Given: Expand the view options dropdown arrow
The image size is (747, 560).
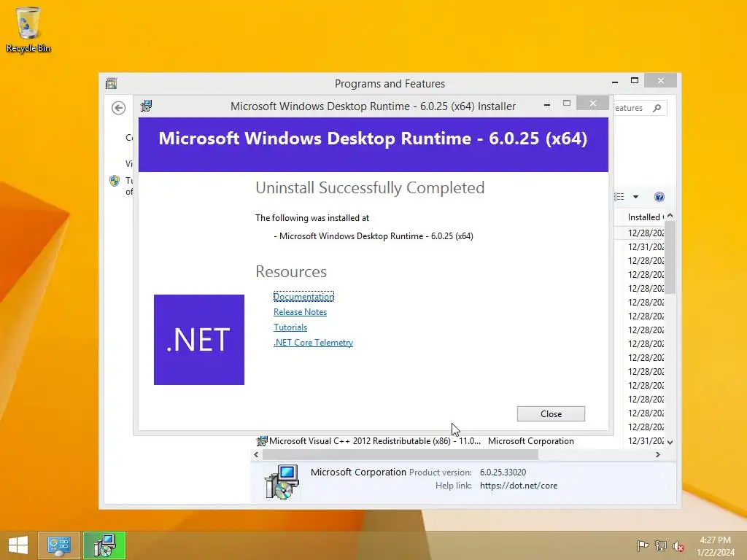Looking at the screenshot, I should [635, 197].
